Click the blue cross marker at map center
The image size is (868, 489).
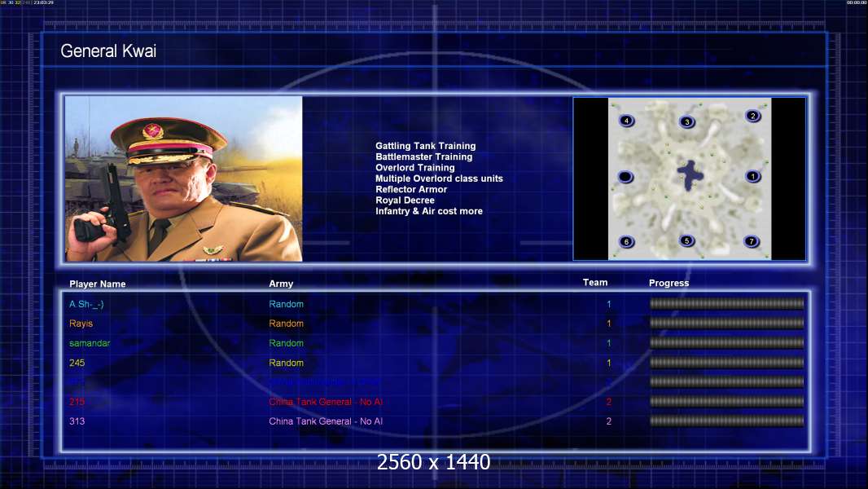coord(690,175)
